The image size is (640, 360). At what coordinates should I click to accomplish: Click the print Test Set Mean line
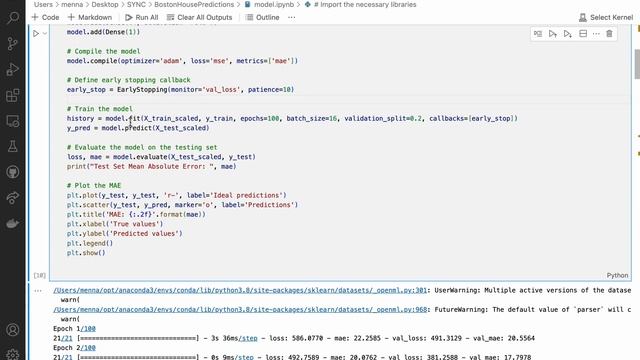151,166
